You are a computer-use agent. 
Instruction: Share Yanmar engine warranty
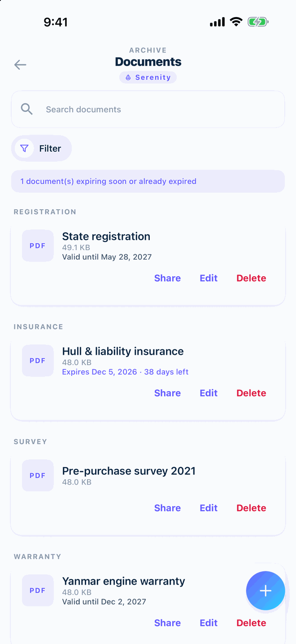point(167,623)
